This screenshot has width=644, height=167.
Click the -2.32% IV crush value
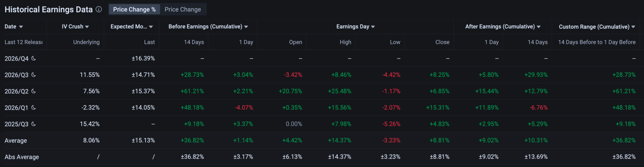tap(90, 108)
